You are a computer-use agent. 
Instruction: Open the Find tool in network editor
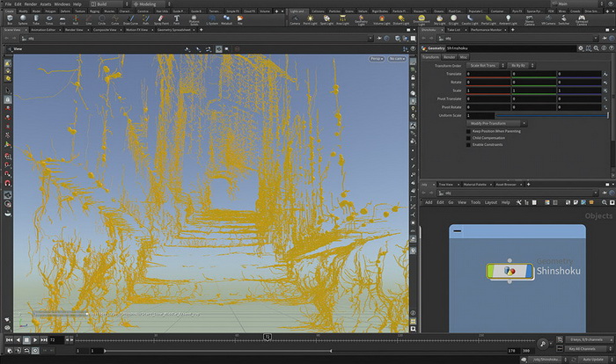point(605,202)
